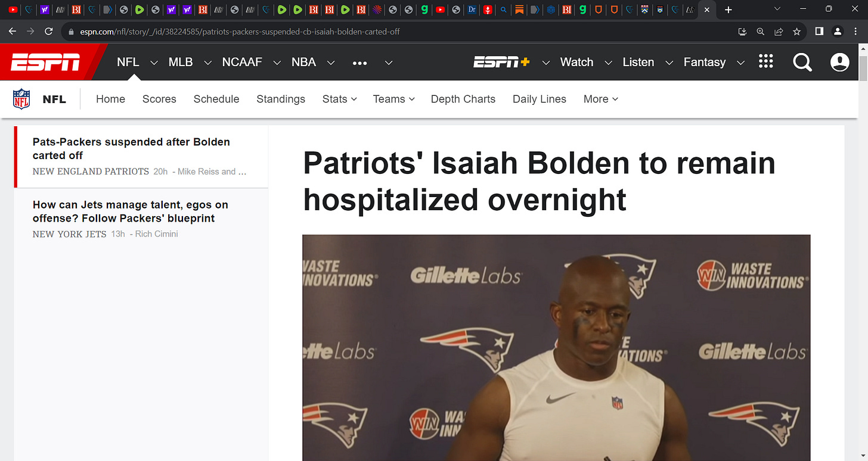Click Fantasy in the ESPN top bar
Screen dimensions: 868x461
(x=705, y=62)
